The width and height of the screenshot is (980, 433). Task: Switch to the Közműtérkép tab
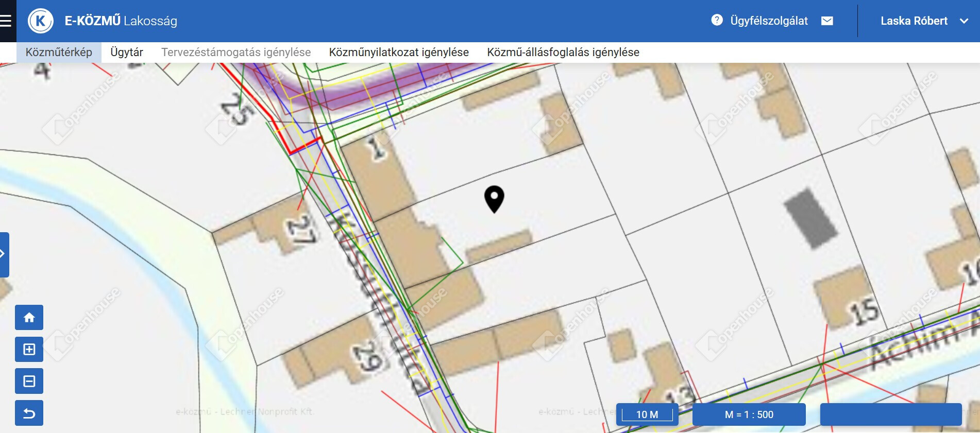point(59,53)
